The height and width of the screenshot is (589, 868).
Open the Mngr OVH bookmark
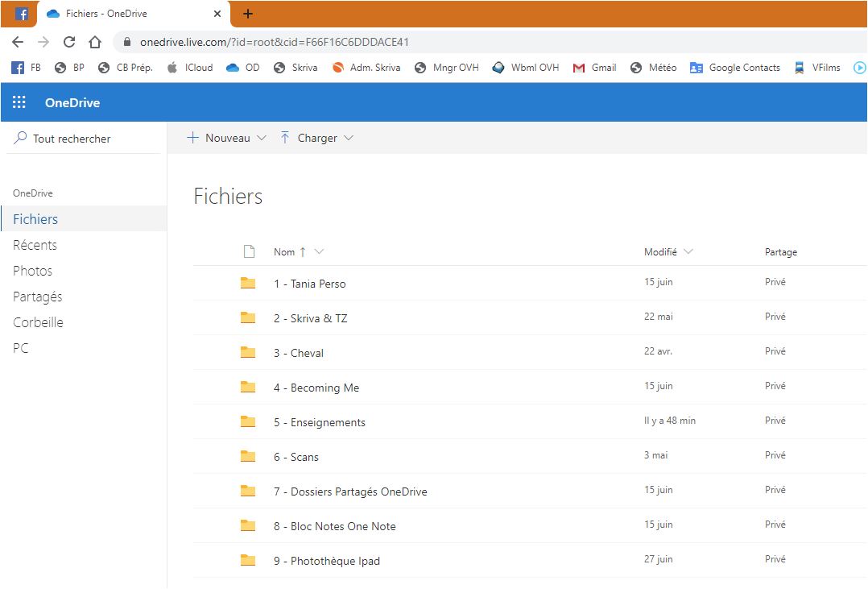(447, 68)
